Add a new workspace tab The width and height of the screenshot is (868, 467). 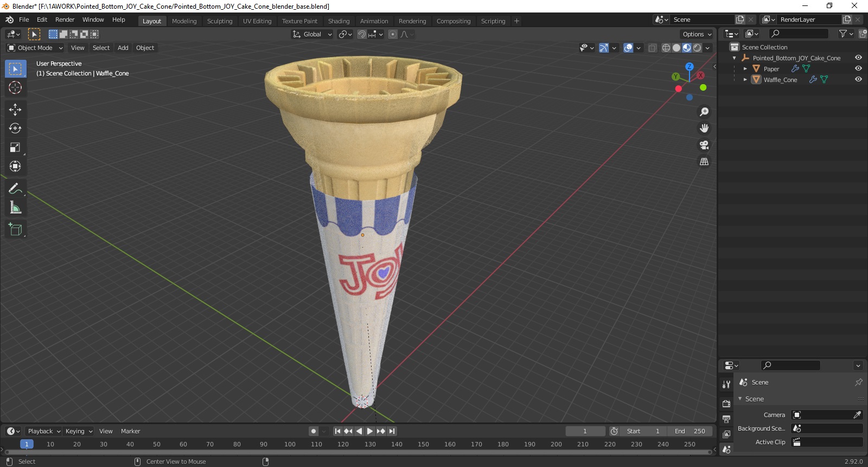516,21
